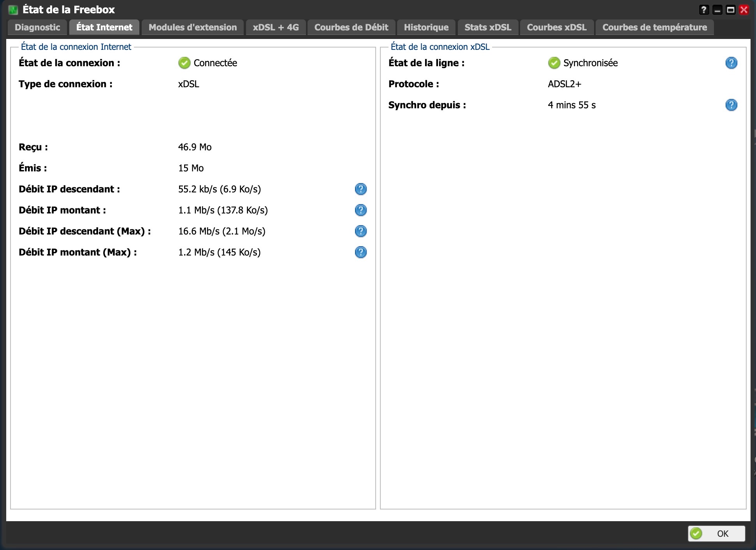View the Courbes xDSL tab
Viewport: 756px width, 550px height.
click(x=557, y=27)
